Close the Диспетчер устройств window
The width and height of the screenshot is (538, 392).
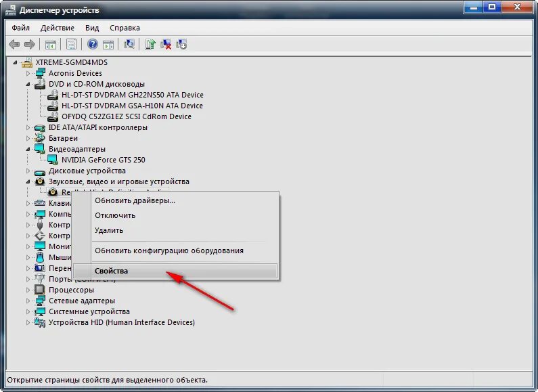click(x=517, y=7)
